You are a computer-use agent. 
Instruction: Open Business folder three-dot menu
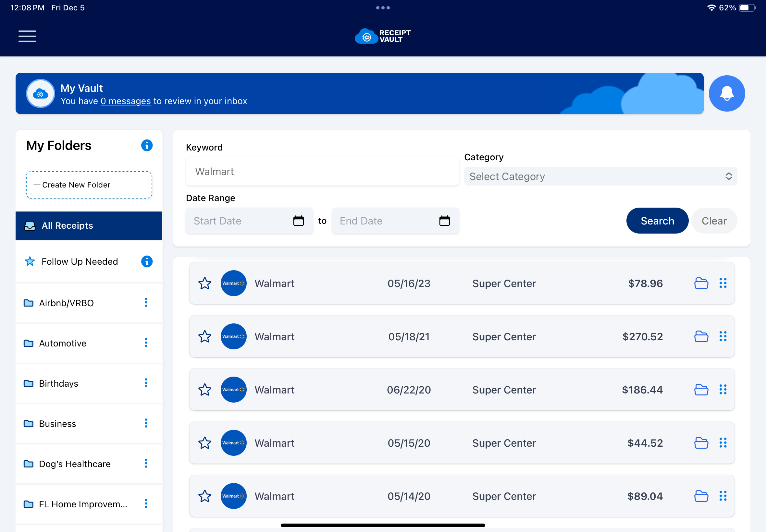click(x=146, y=423)
